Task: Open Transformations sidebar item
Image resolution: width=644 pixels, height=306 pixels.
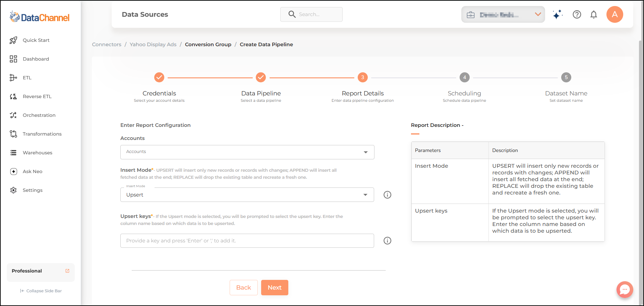Action: (x=42, y=134)
